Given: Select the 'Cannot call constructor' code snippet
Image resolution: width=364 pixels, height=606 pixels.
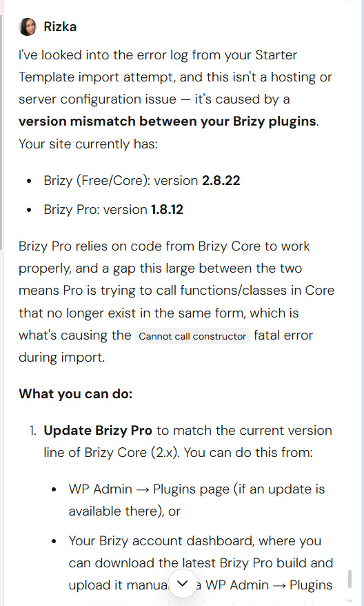Looking at the screenshot, I should (x=192, y=336).
